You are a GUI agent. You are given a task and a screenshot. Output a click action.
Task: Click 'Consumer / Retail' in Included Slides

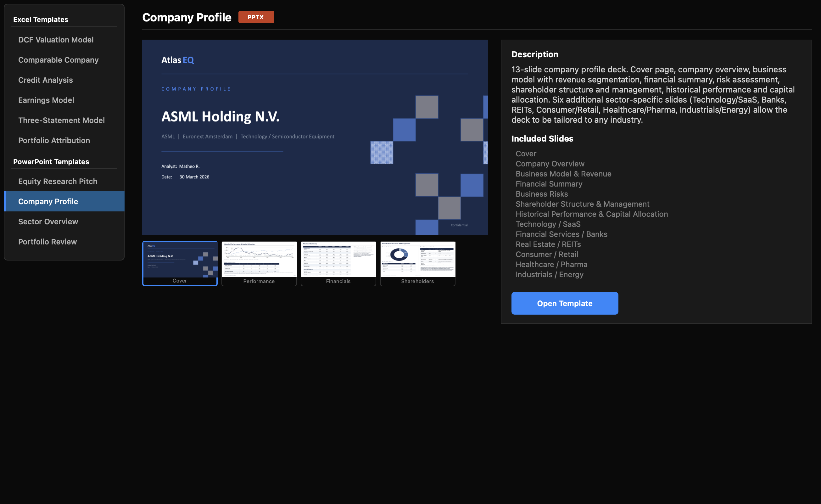click(x=547, y=254)
